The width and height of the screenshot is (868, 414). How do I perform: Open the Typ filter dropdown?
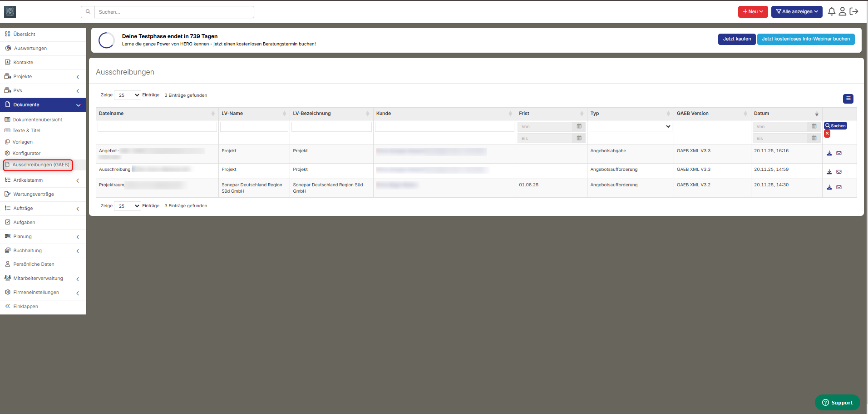[630, 127]
